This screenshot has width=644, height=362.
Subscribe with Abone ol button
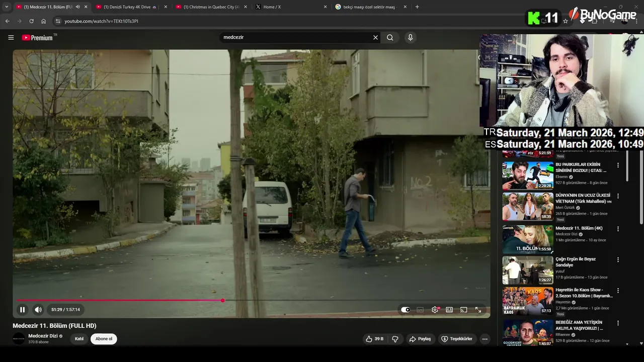pos(104,339)
